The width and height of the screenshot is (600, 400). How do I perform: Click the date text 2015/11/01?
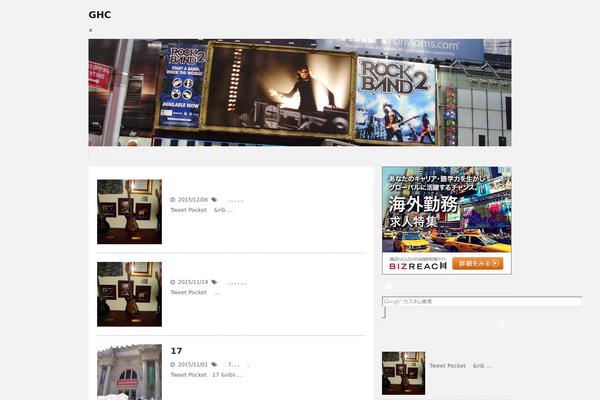point(193,364)
